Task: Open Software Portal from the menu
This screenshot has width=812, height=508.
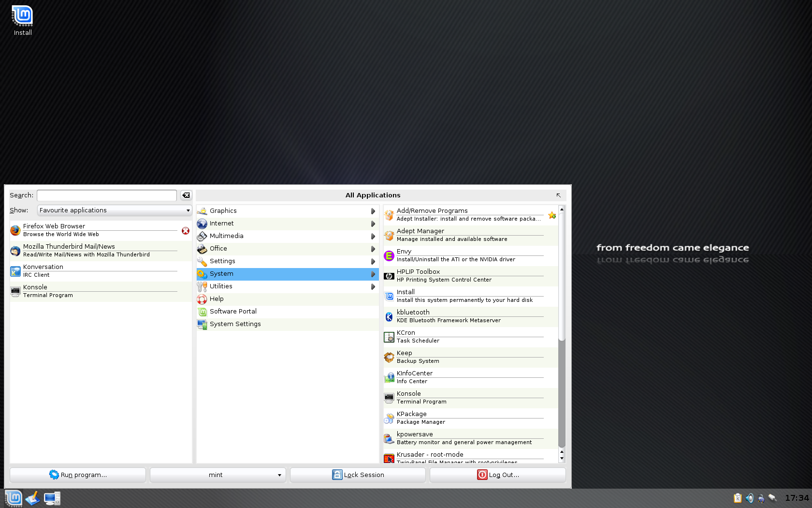Action: (287, 312)
